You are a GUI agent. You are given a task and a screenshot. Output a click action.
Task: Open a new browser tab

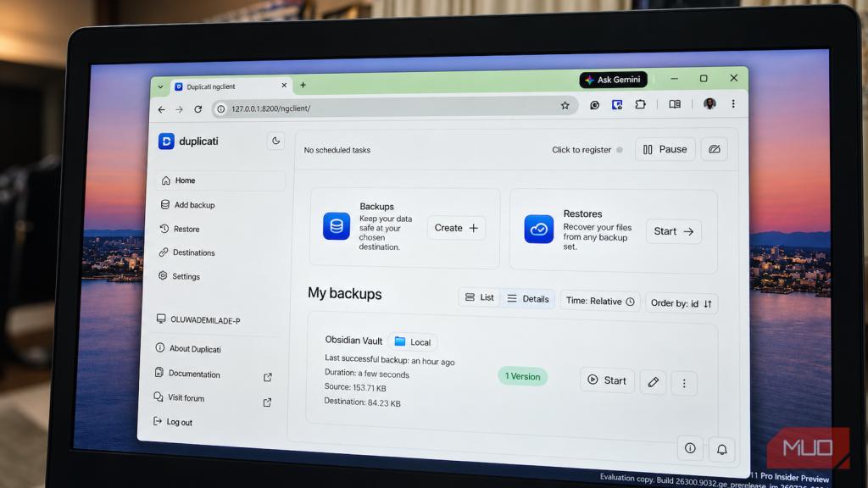(303, 85)
